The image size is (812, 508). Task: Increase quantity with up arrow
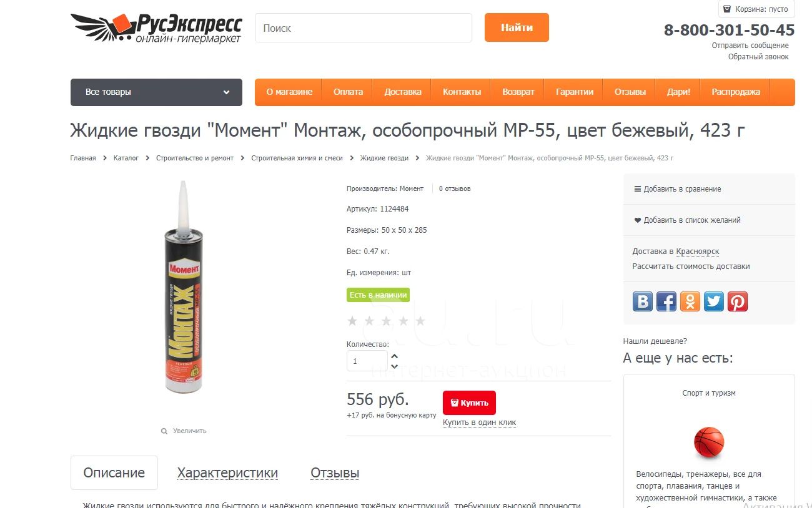[394, 356]
